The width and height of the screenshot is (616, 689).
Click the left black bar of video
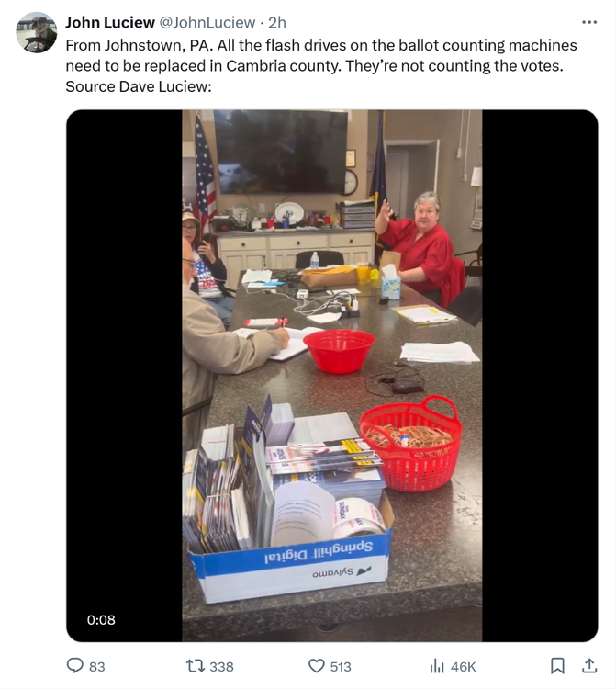coord(124,352)
